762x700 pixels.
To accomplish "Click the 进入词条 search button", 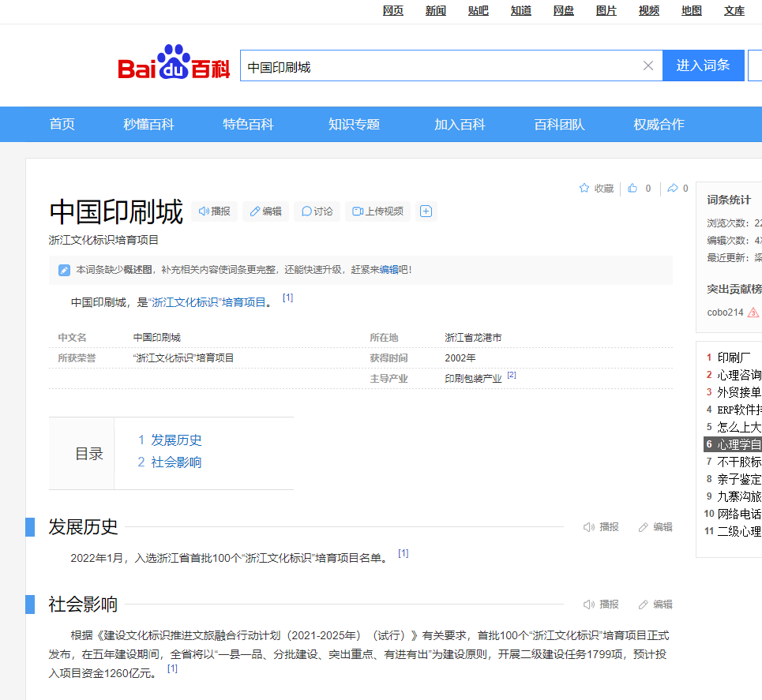I will pyautogui.click(x=704, y=65).
